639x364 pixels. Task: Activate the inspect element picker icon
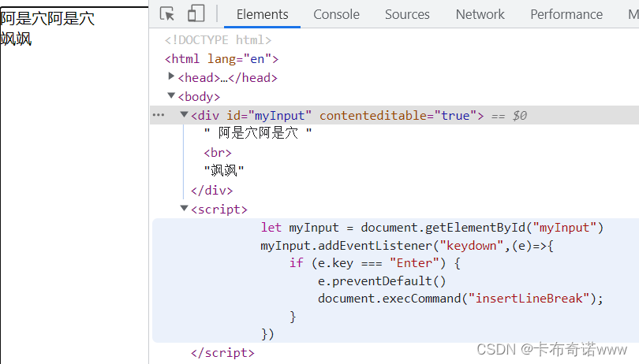point(167,14)
